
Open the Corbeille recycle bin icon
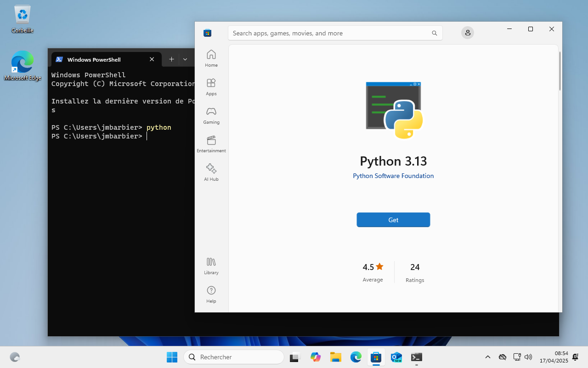point(23,19)
